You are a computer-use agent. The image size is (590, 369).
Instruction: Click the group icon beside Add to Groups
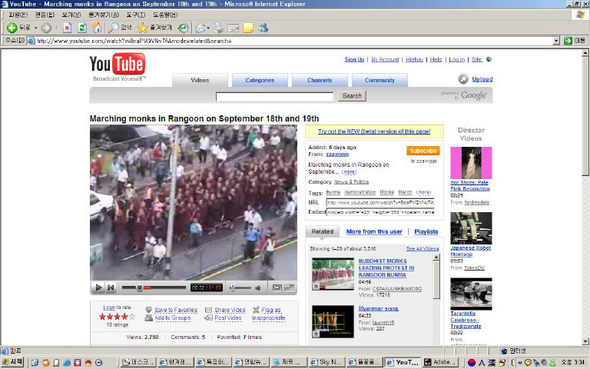(x=149, y=318)
